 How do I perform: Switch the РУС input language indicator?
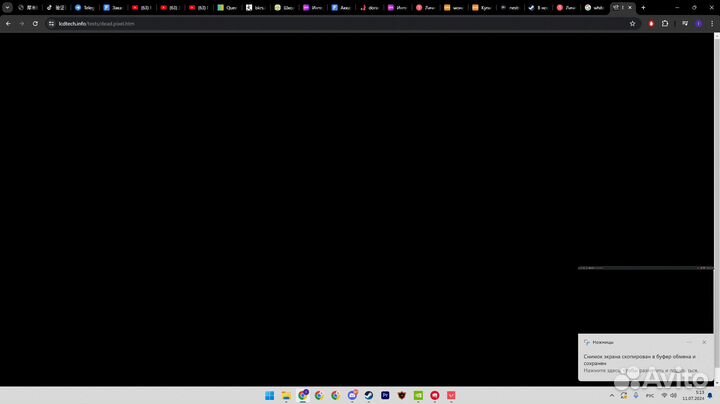pos(650,395)
